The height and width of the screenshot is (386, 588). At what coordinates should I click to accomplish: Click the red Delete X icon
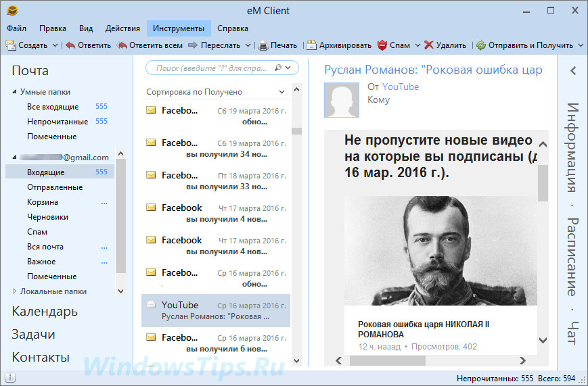pos(428,45)
